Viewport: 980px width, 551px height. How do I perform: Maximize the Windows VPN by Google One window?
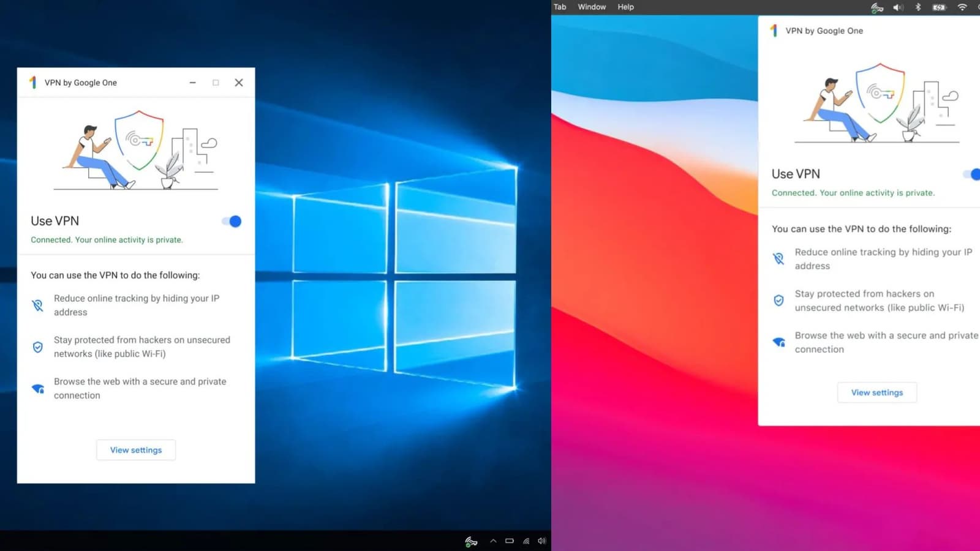[216, 83]
